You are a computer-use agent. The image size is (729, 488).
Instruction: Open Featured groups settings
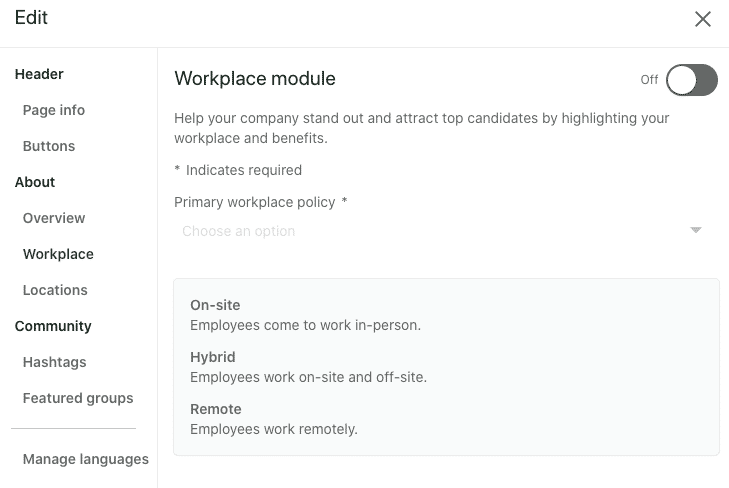(x=78, y=398)
